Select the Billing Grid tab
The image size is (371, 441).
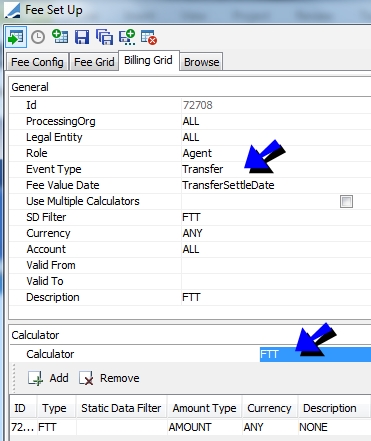click(149, 60)
